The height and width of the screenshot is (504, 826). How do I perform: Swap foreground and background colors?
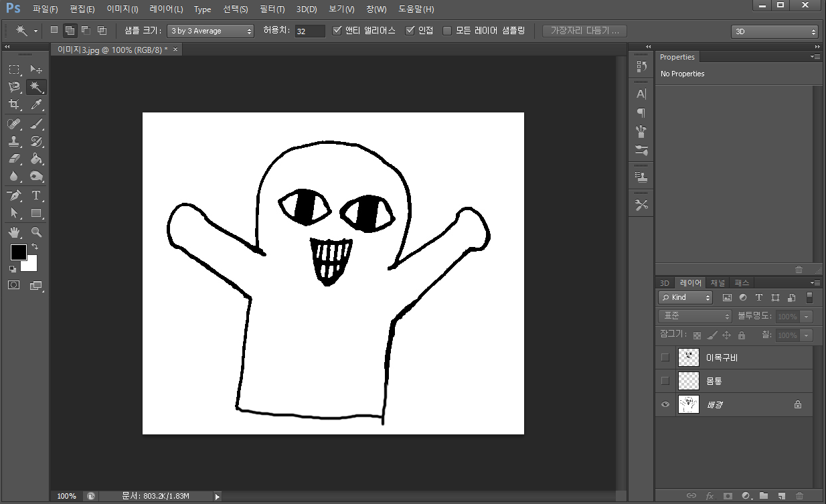(35, 247)
